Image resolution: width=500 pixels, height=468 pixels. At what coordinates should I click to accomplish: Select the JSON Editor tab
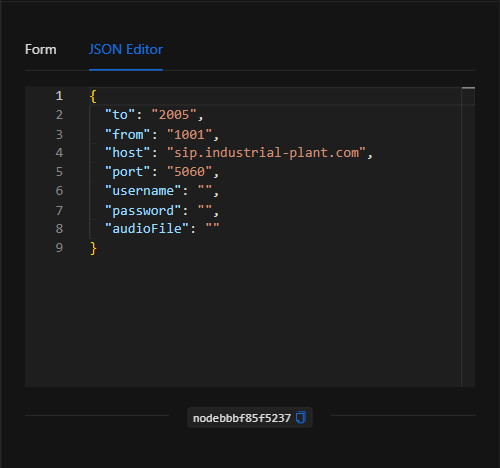[x=126, y=50]
